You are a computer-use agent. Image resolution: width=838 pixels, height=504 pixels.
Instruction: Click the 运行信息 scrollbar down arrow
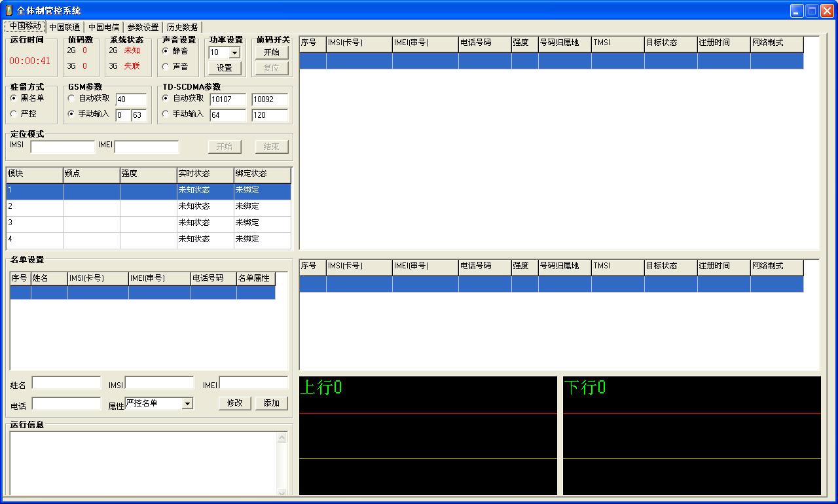coord(282,492)
